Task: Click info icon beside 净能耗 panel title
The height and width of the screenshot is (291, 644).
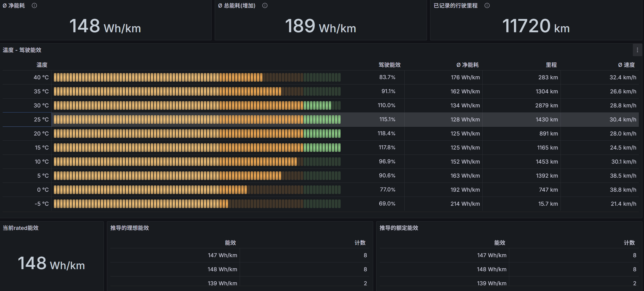Action: (34, 5)
